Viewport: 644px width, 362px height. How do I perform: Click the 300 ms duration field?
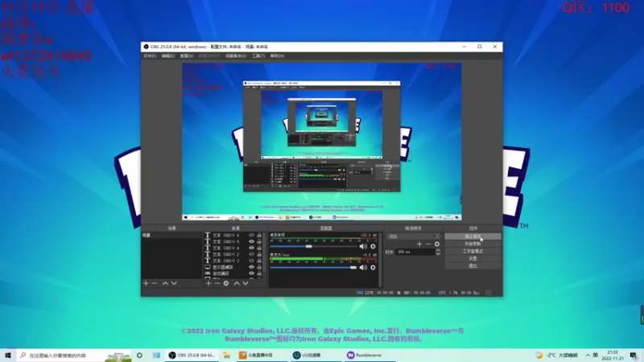pos(415,252)
